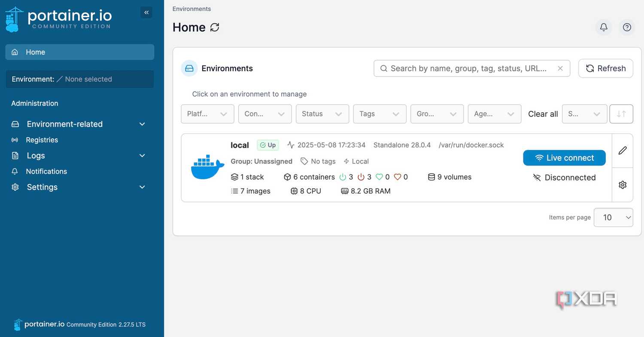Click the Docker whale logo of local environment

point(207,167)
